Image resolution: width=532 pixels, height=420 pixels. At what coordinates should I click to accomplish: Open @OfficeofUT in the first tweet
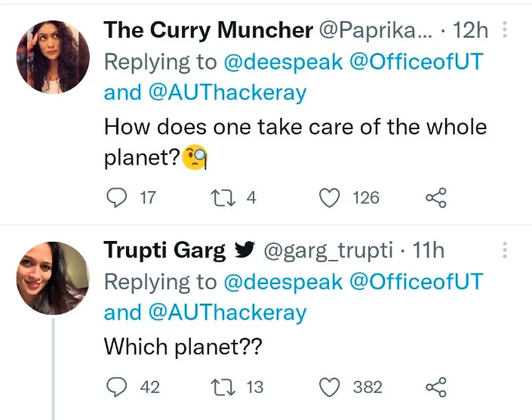pyautogui.click(x=416, y=61)
